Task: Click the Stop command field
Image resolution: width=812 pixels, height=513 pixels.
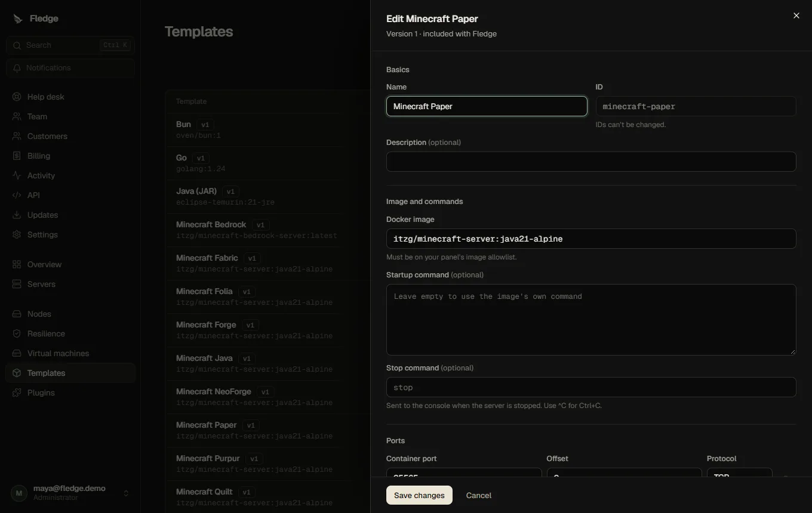Action: pyautogui.click(x=591, y=387)
